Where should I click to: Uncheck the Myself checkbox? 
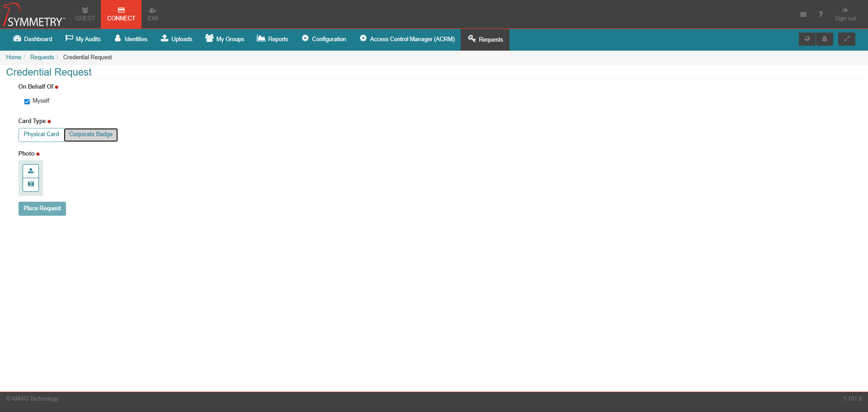tap(27, 101)
